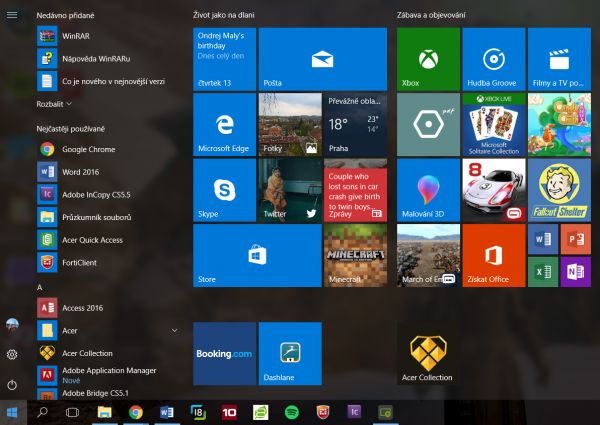Open Spotify from the taskbar

click(x=292, y=412)
